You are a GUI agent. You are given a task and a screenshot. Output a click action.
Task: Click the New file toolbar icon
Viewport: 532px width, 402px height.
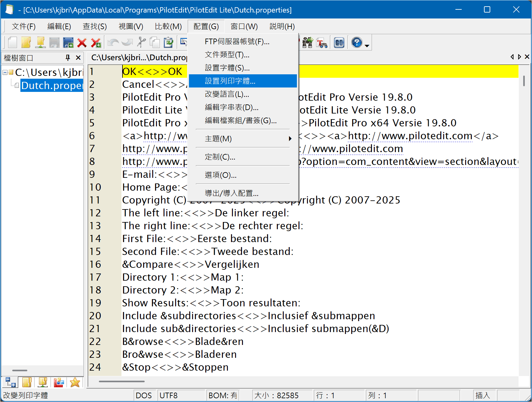coord(12,42)
